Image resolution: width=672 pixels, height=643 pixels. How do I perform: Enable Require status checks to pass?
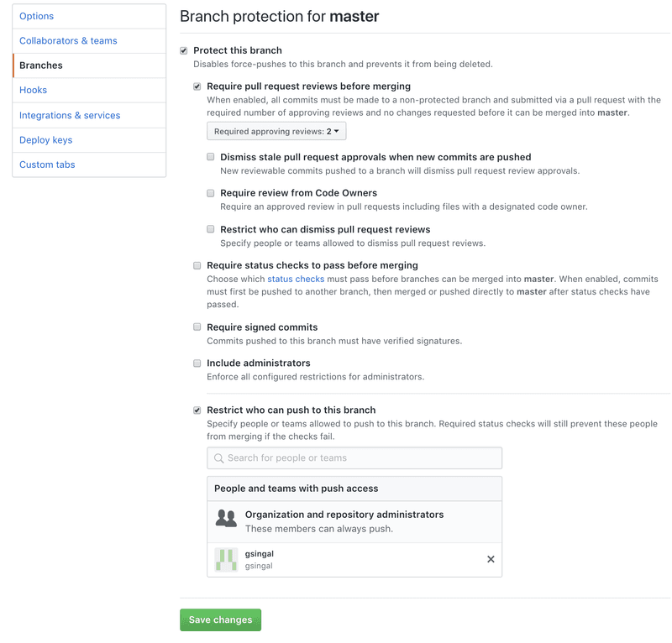[197, 266]
